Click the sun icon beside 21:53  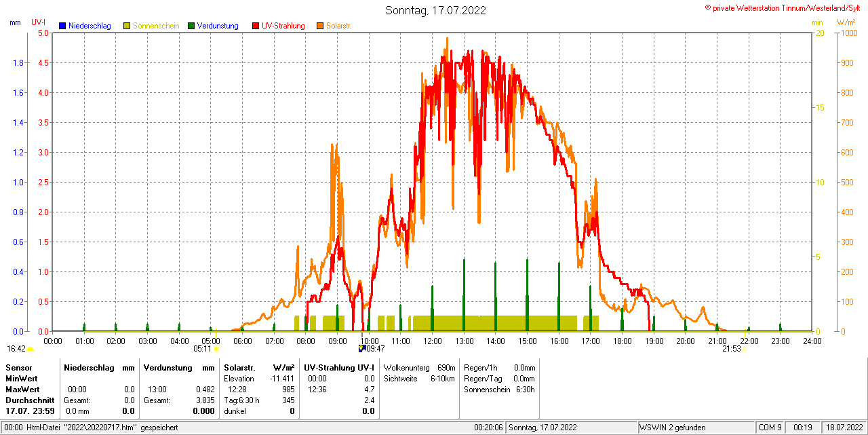[x=745, y=349]
